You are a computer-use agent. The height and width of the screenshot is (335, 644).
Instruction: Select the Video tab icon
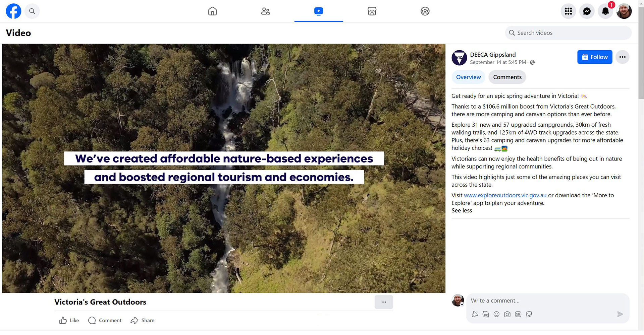coord(319,11)
